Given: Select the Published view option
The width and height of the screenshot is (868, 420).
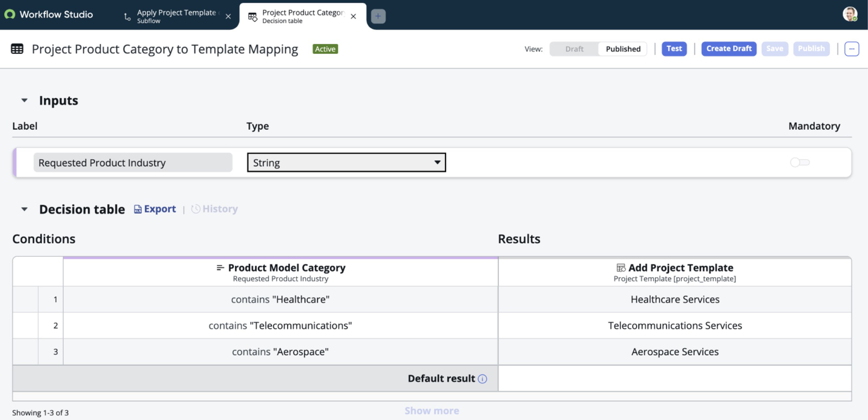Looking at the screenshot, I should pos(622,49).
